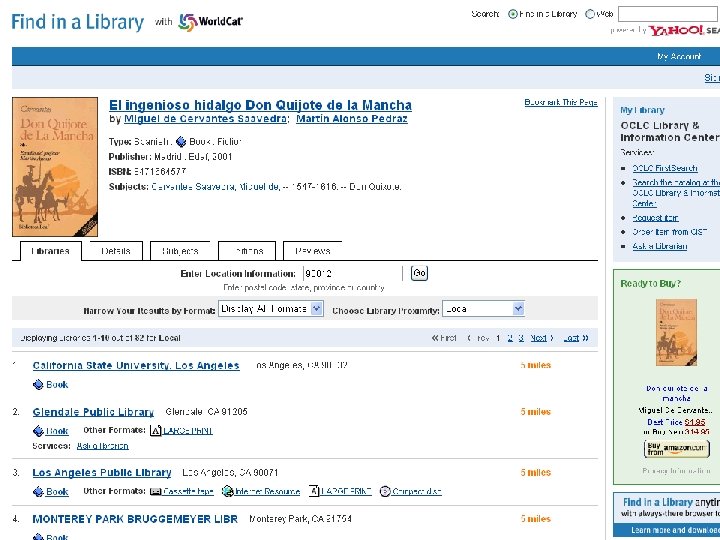The width and height of the screenshot is (720, 540).
Task: Open Glendale Public Library link
Action: (x=93, y=412)
